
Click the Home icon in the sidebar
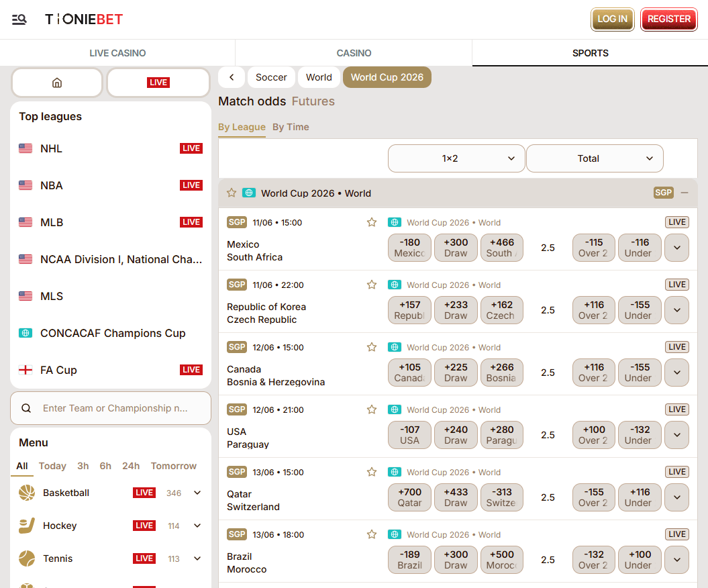[x=56, y=82]
